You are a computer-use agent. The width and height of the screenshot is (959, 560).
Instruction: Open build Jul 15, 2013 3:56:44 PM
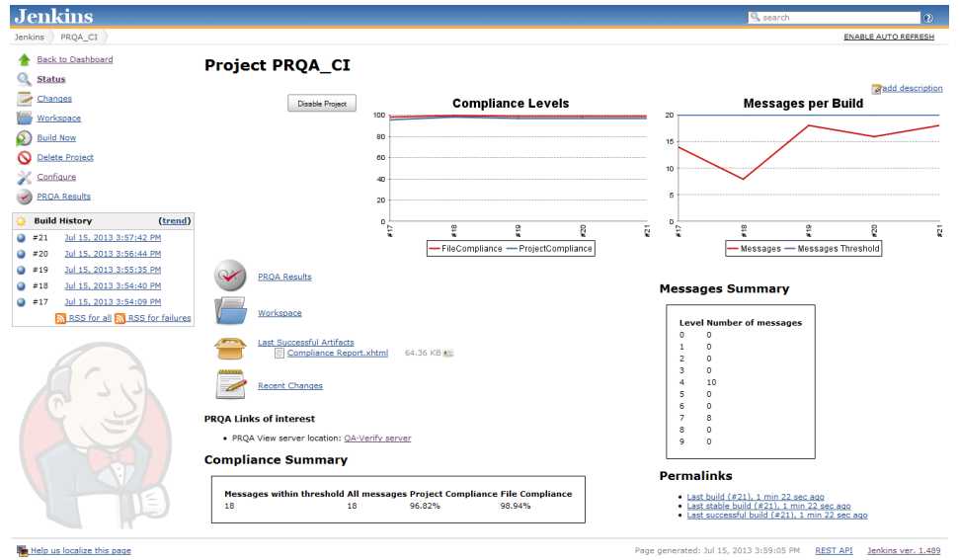113,254
